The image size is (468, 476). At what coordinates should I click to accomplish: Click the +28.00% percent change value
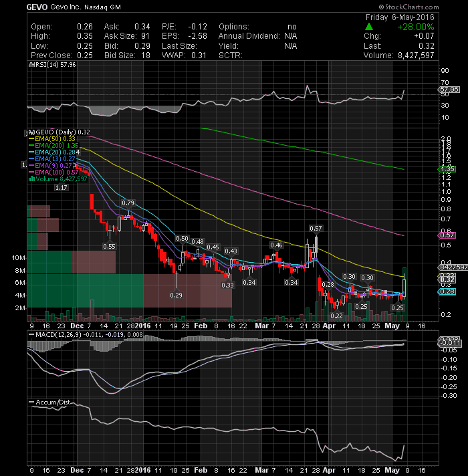tap(415, 27)
